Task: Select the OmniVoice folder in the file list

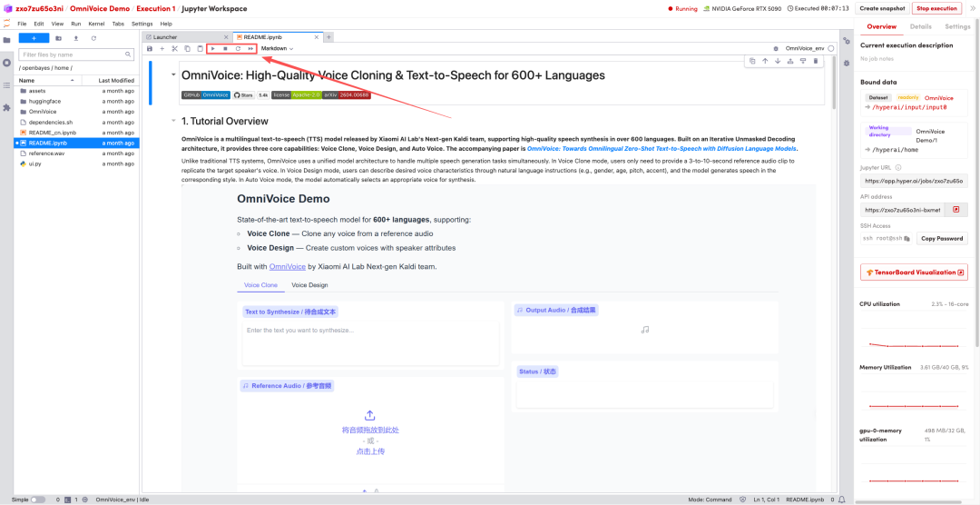Action: click(x=77, y=112)
